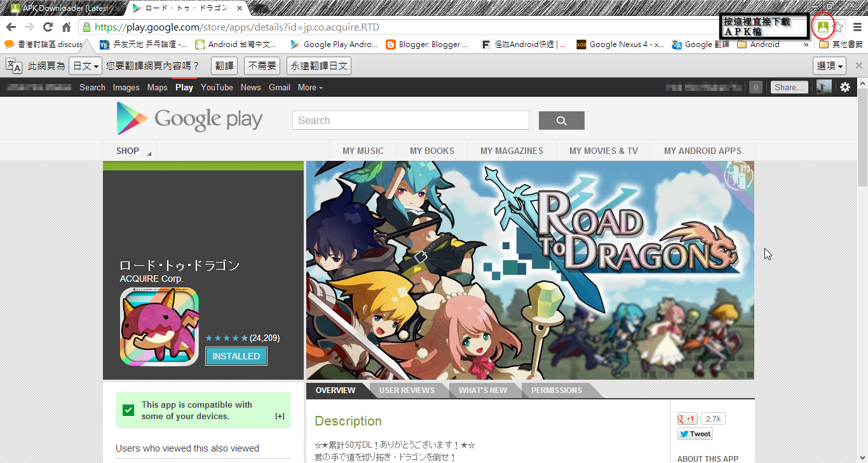Image resolution: width=868 pixels, height=463 pixels.
Task: Open the Google Nexus 4 xda bookmark
Action: pyautogui.click(x=620, y=45)
